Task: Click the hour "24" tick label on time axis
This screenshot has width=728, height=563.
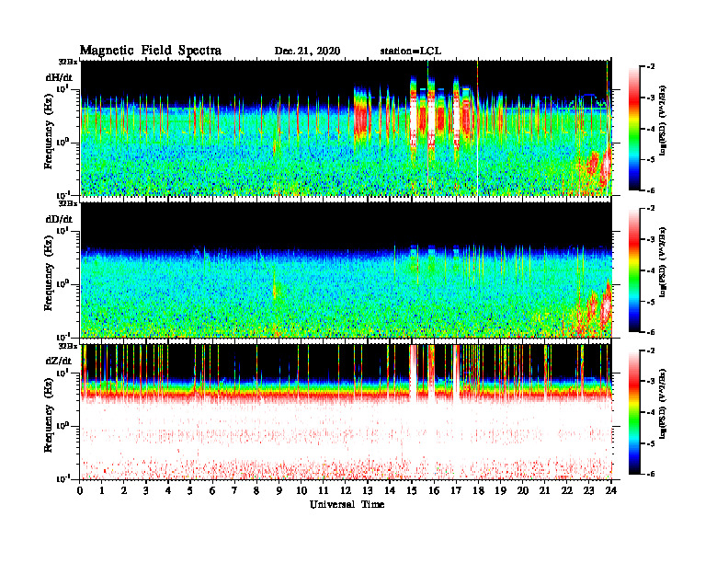Action: [611, 491]
